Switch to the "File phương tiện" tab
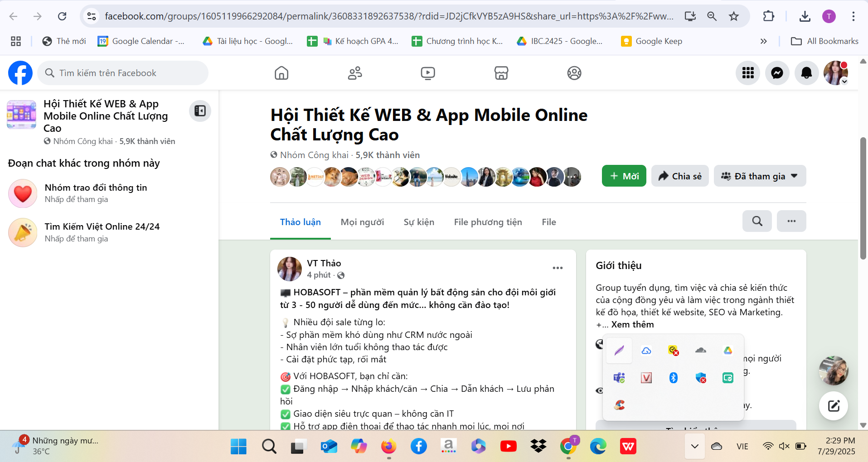 (x=488, y=222)
